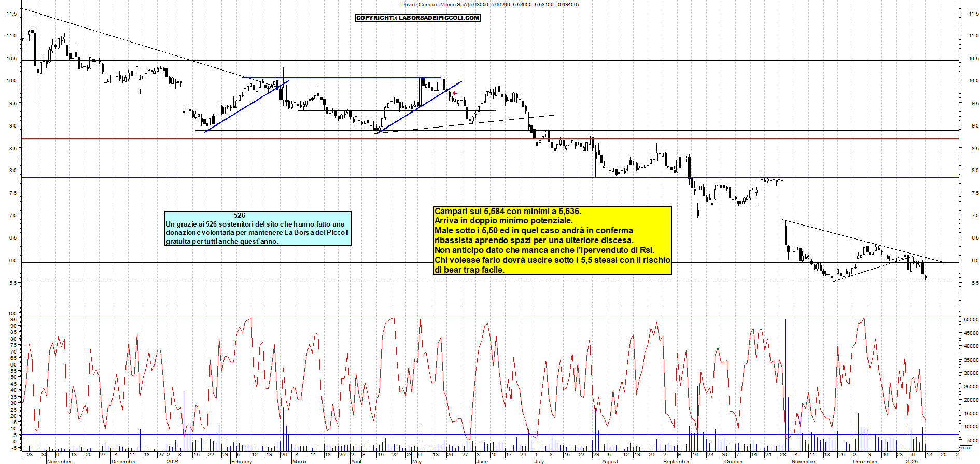Click the line 'donazione volontaria per mantenere La Borsa'
This screenshot has height=464, width=980.
tap(257, 232)
